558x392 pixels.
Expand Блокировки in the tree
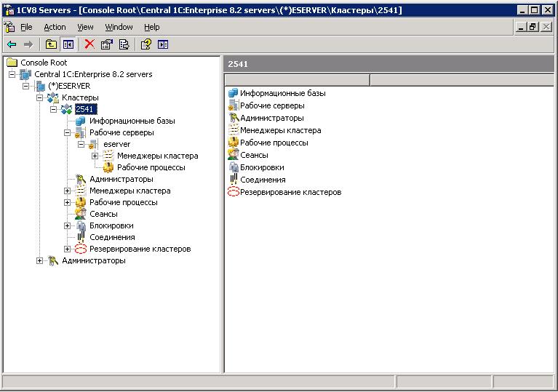point(67,226)
